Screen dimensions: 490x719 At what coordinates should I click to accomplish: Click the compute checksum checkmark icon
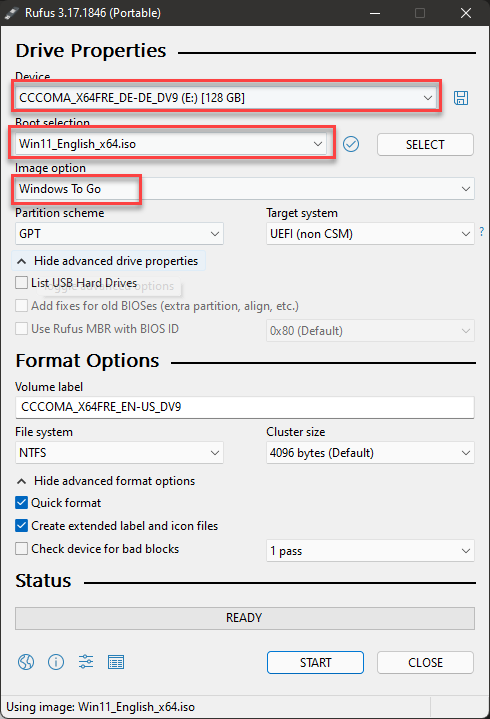351,144
